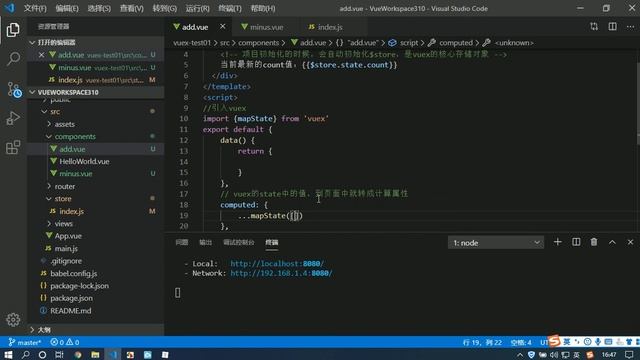Expand the views folder
Screen dimensions: 640x360
tap(49, 223)
